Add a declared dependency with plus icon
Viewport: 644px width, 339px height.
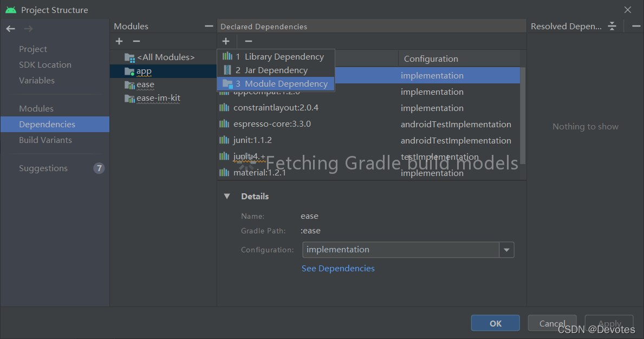(226, 41)
